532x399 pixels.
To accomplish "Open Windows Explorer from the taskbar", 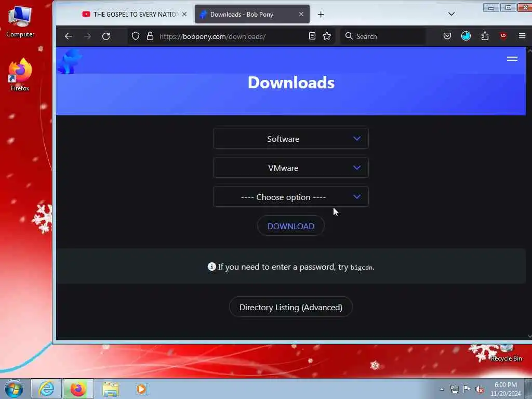I will point(111,389).
